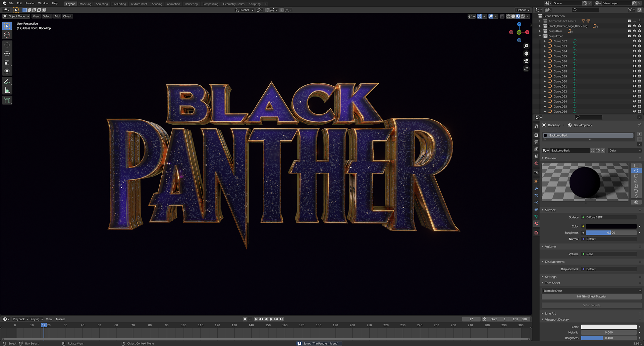Click the Viewport Display Color swatch

(x=609, y=327)
